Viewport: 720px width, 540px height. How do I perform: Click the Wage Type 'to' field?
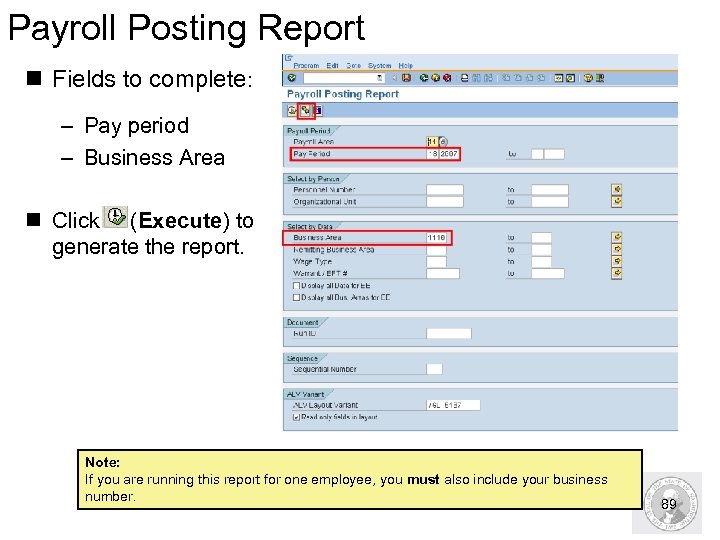pos(541,262)
